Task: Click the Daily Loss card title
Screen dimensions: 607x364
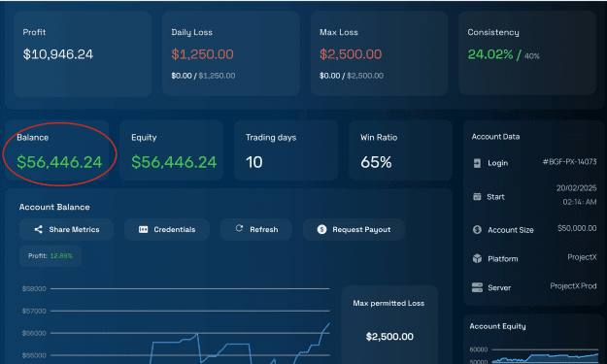Action: (x=191, y=32)
